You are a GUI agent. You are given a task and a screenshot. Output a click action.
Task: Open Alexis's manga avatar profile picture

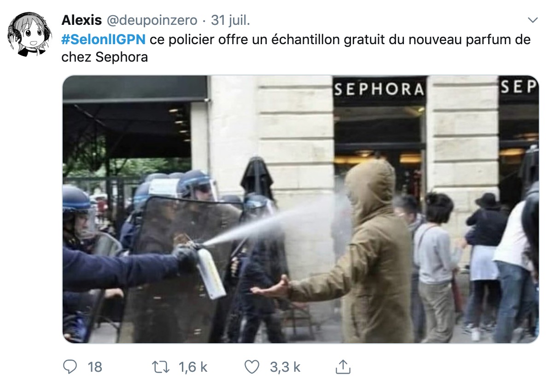pyautogui.click(x=29, y=34)
